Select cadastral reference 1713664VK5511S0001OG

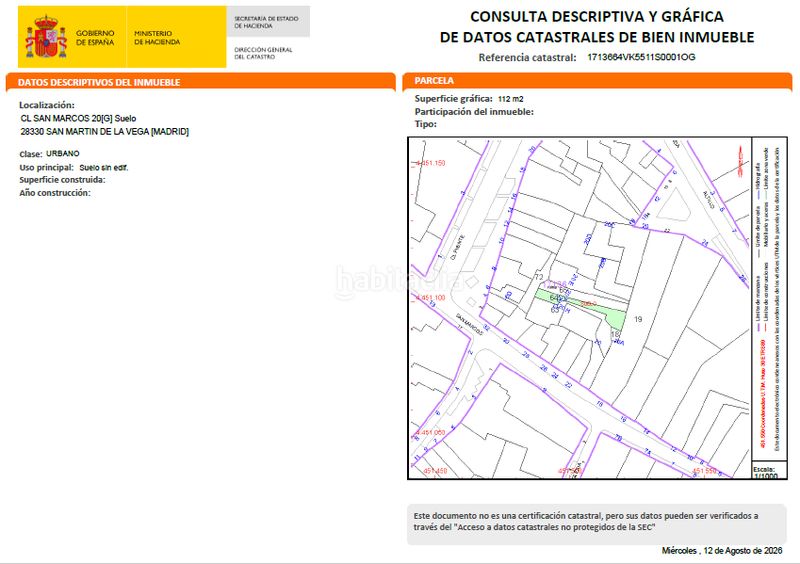pyautogui.click(x=641, y=57)
